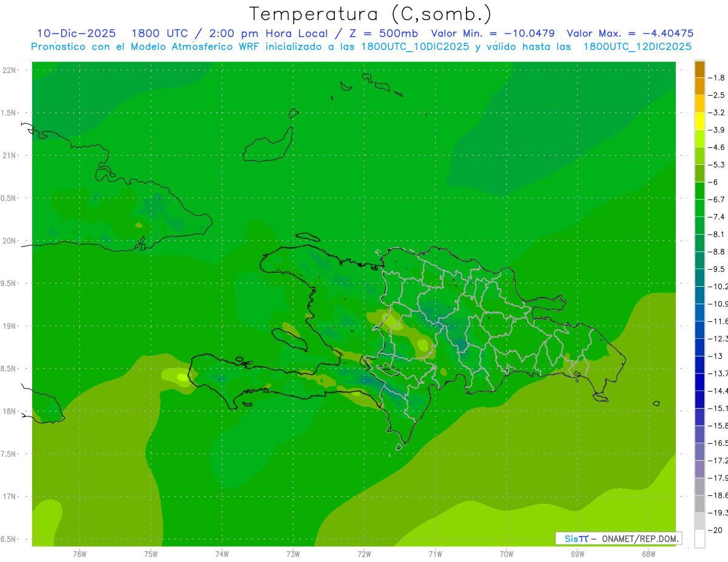Click the '-6.7' legend value
The image size is (728, 562).
(716, 199)
